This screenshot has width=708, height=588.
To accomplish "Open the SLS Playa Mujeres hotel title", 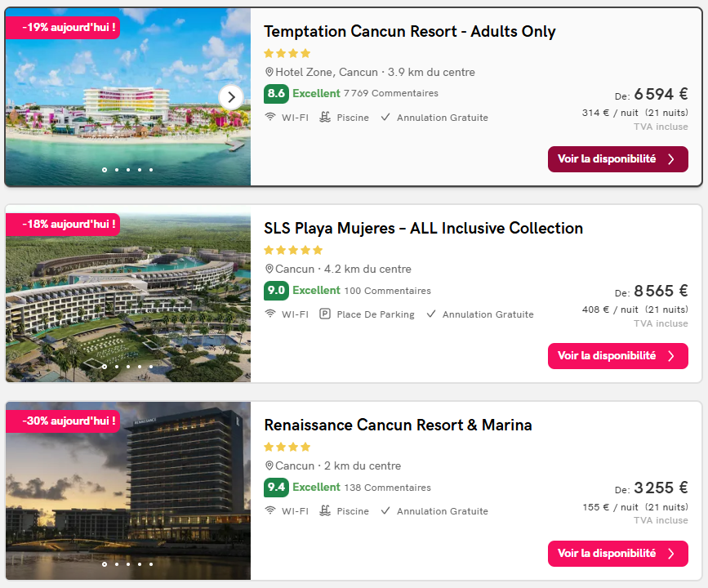I will coord(423,228).
